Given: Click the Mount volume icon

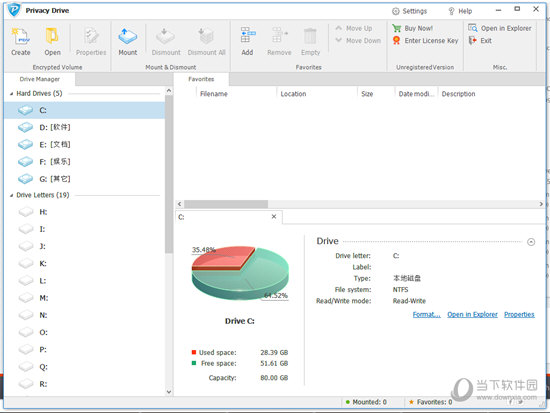Looking at the screenshot, I should (x=127, y=36).
